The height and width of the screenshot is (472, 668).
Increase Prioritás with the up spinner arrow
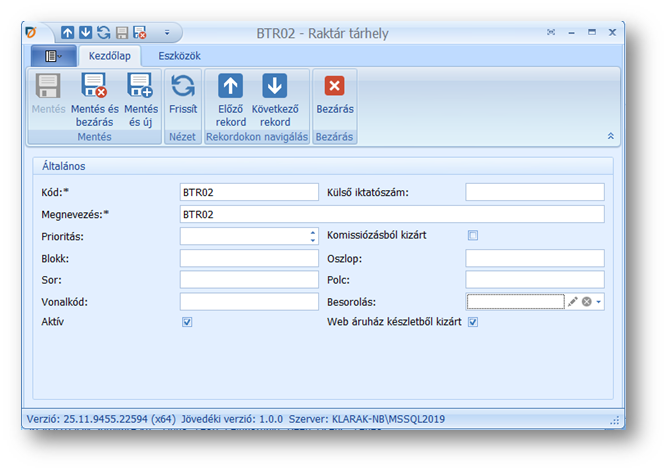pyautogui.click(x=313, y=232)
